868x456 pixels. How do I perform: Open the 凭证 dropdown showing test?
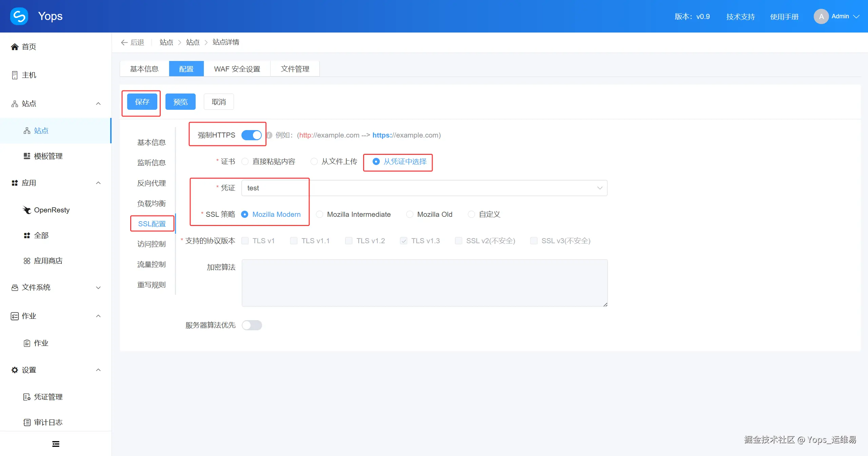[x=424, y=188]
